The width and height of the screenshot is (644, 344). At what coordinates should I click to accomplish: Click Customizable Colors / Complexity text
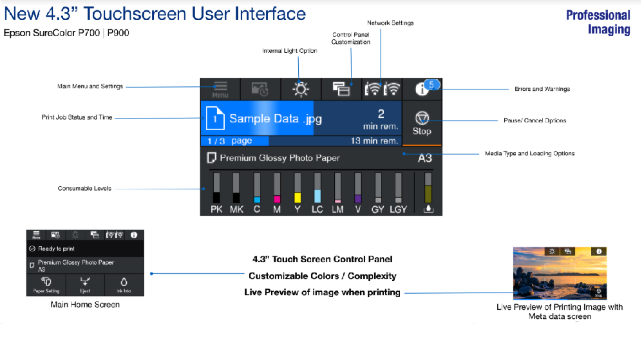323,276
